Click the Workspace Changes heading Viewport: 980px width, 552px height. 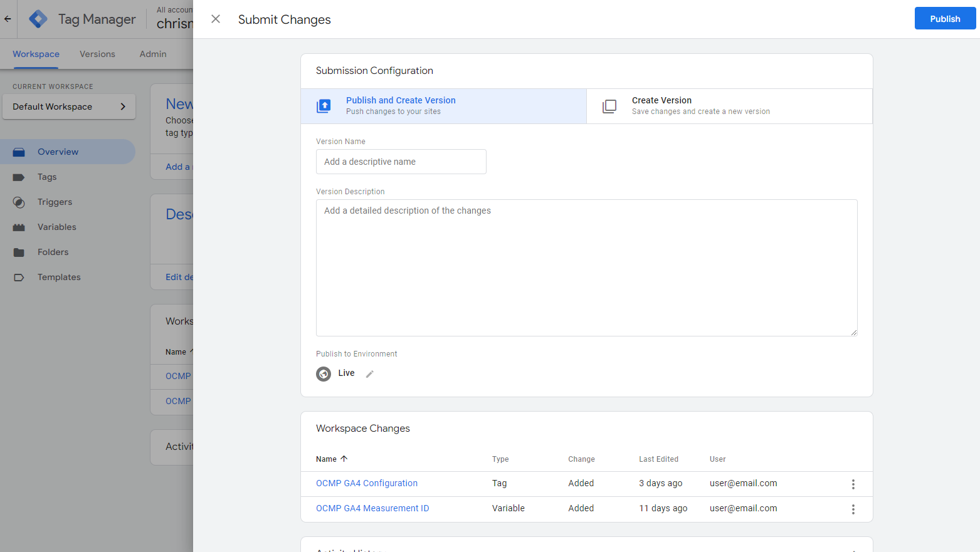point(363,429)
